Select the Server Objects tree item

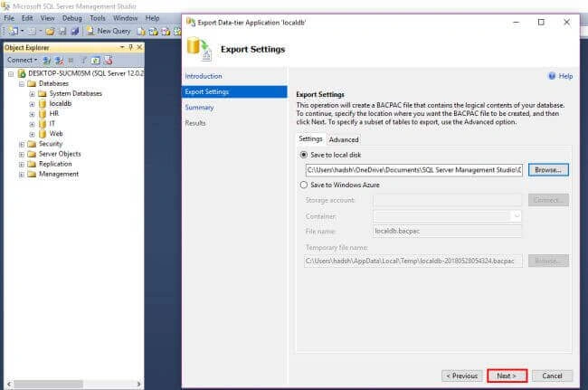tap(60, 154)
